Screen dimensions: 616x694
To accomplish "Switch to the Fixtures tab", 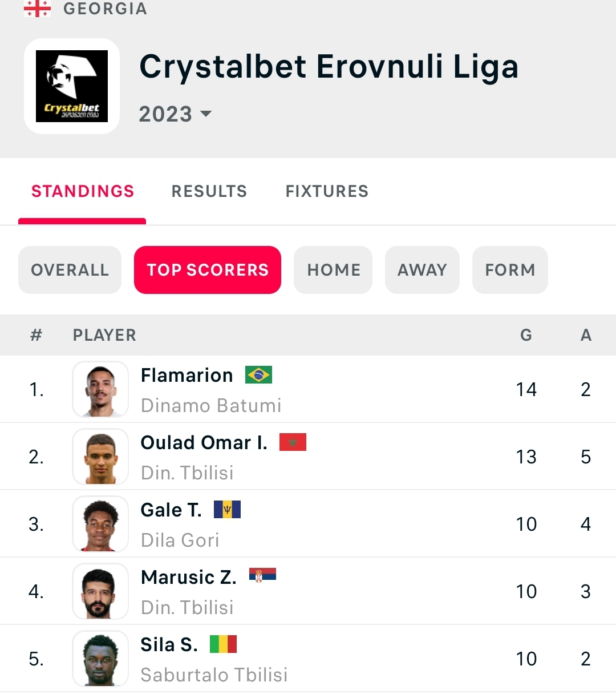I will [327, 191].
